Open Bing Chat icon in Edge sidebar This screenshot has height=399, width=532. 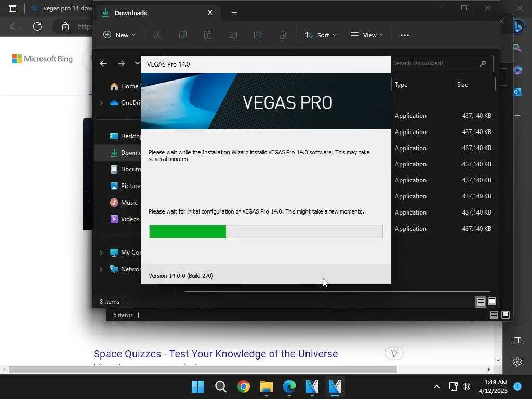tap(518, 27)
